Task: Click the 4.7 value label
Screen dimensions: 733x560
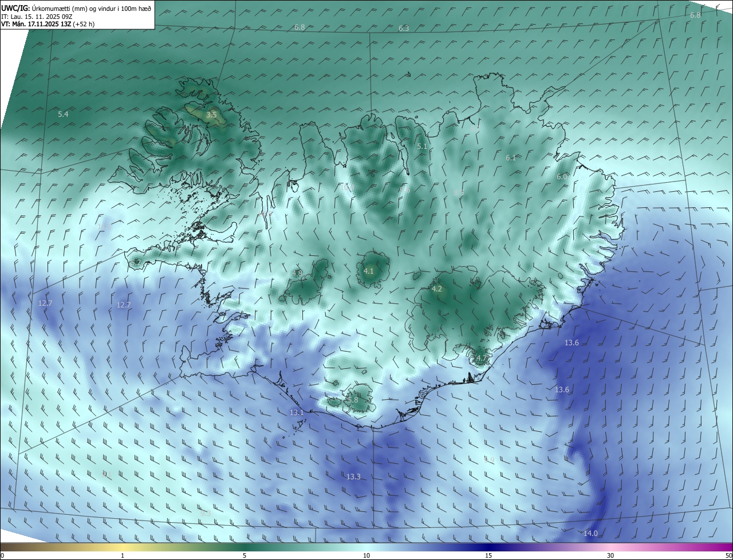Action: (x=482, y=359)
